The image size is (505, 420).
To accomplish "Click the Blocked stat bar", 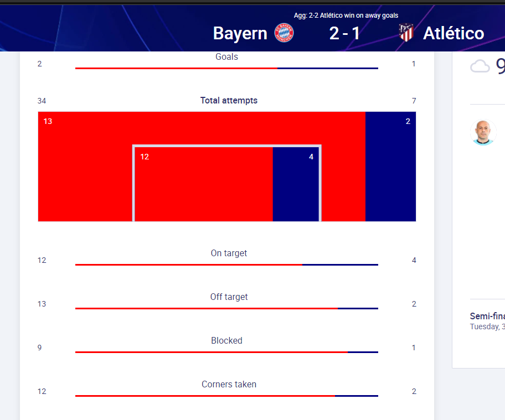I will [x=226, y=352].
